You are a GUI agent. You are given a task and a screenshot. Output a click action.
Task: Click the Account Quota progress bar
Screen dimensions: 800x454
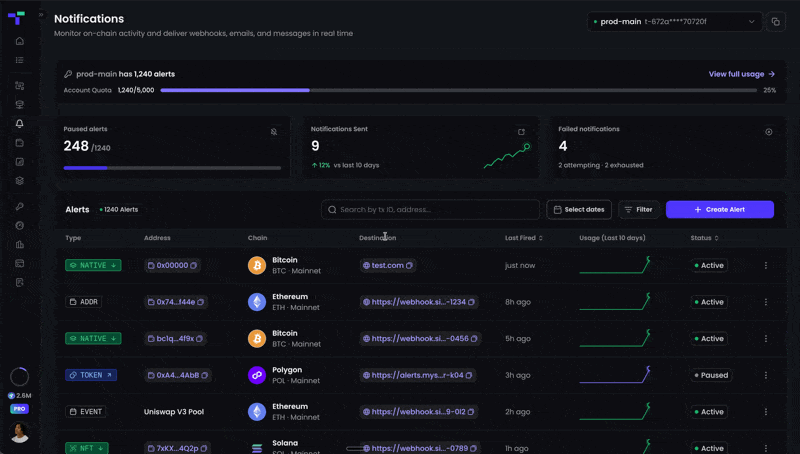458,90
